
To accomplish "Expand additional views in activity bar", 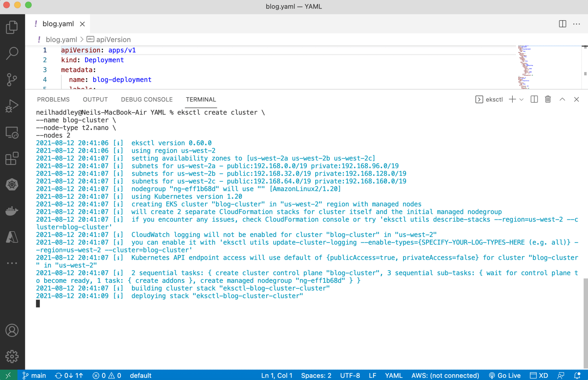I will pos(12,263).
